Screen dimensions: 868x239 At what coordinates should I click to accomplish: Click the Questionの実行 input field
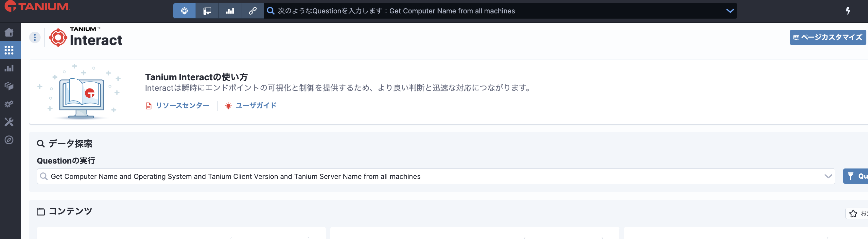[436, 176]
